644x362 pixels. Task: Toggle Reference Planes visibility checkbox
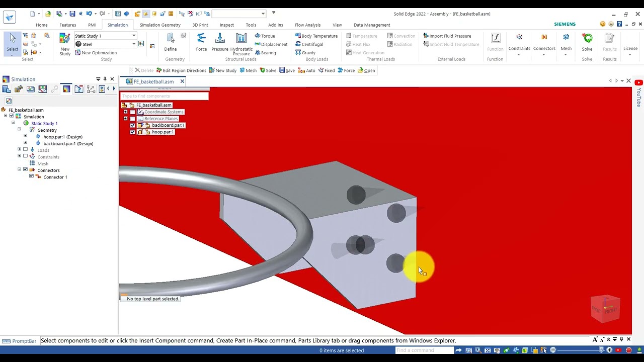pyautogui.click(x=132, y=119)
